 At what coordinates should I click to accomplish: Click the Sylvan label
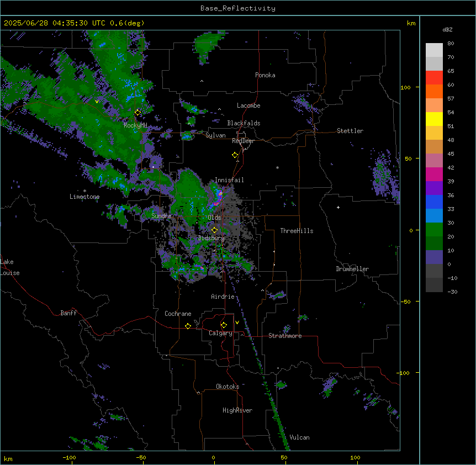tap(215, 135)
